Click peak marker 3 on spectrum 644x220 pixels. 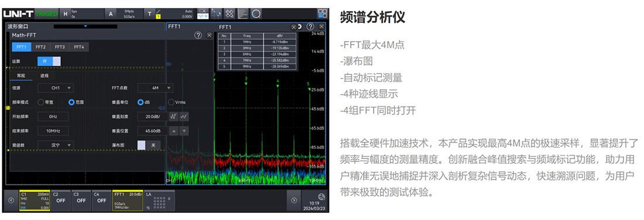246,80
